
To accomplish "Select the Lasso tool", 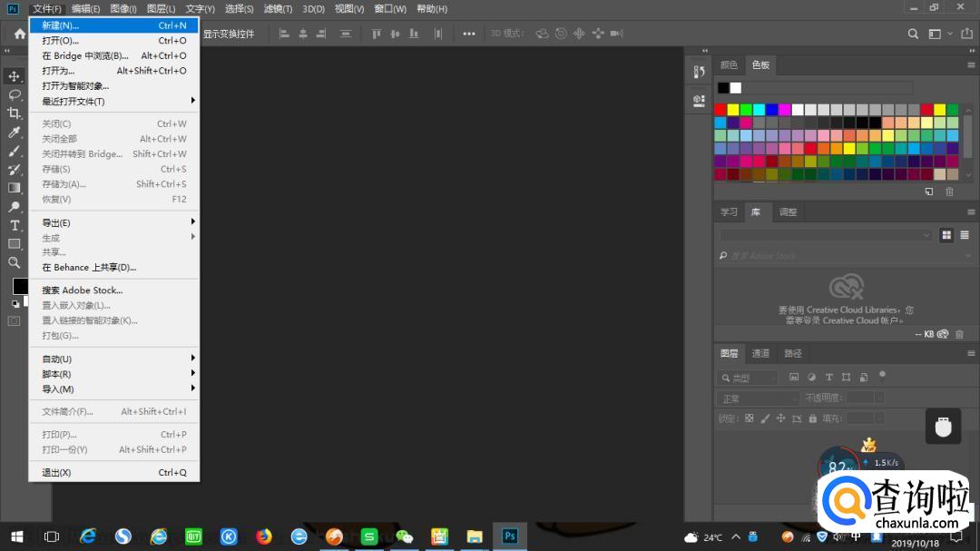I will tap(15, 94).
